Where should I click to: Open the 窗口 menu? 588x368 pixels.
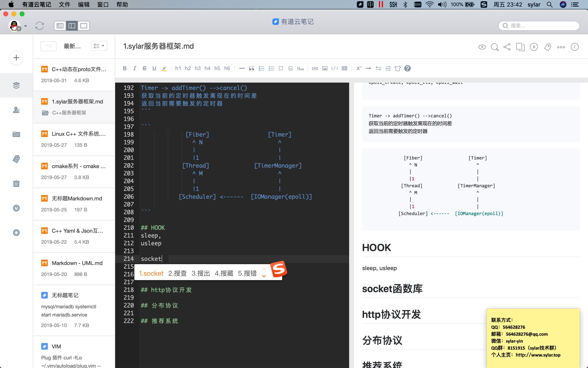coord(103,4)
